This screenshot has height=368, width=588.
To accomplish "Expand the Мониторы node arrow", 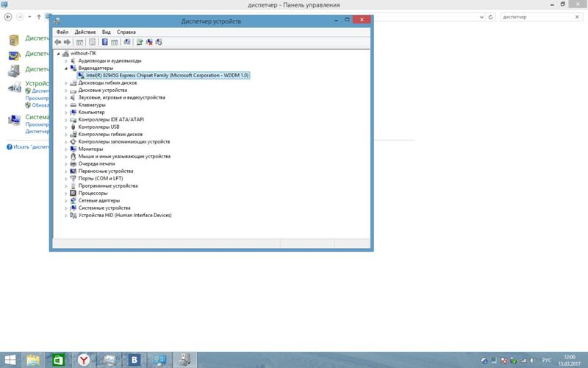I will [66, 149].
